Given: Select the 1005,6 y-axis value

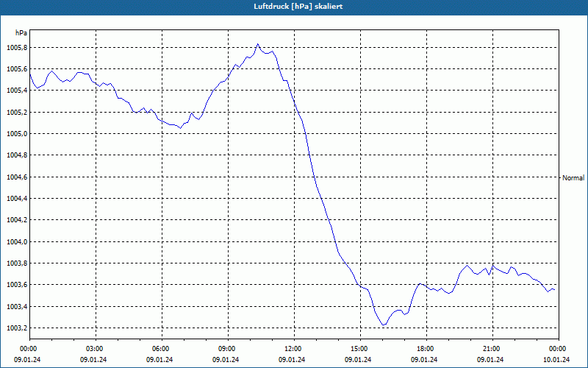Looking at the screenshot, I should coord(17,69).
